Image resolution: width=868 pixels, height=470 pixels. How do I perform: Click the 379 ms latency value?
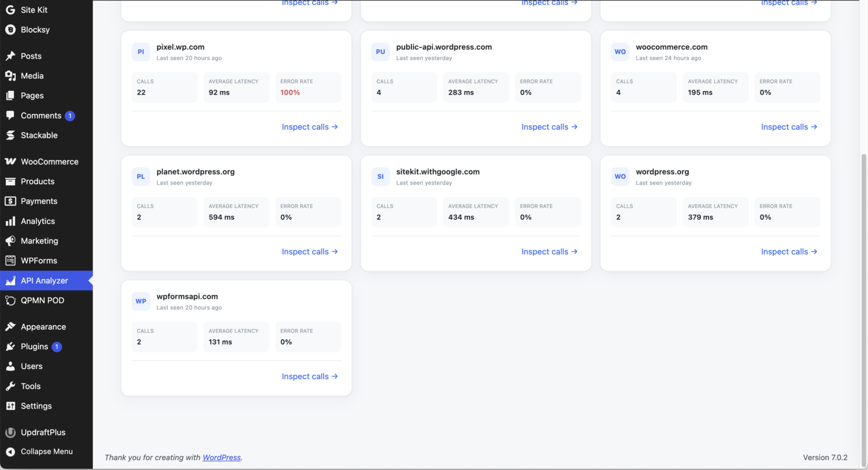pyautogui.click(x=701, y=217)
